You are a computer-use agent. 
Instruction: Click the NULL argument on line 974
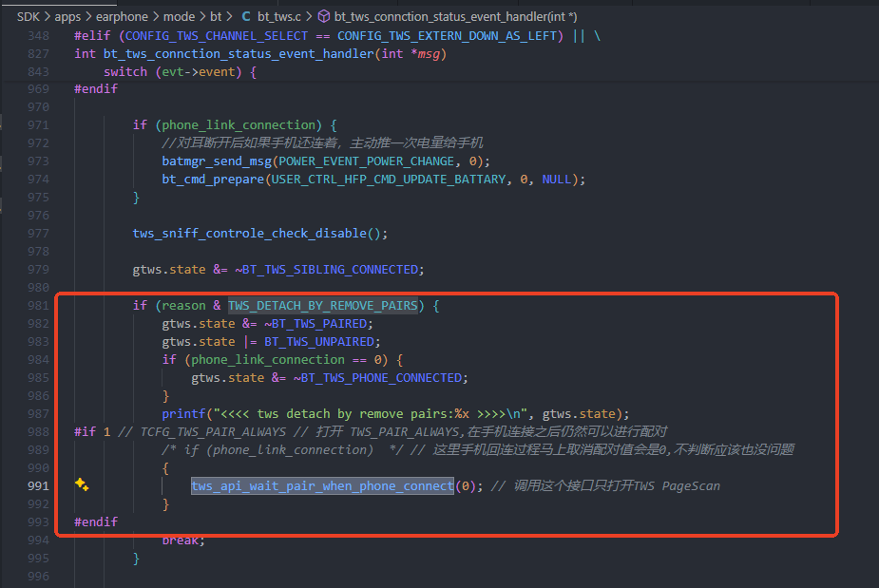coord(556,180)
